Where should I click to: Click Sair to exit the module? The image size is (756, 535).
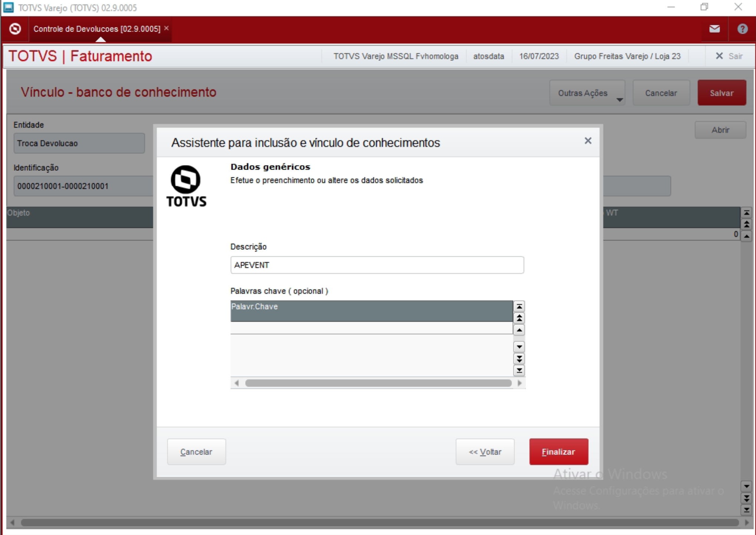click(729, 56)
